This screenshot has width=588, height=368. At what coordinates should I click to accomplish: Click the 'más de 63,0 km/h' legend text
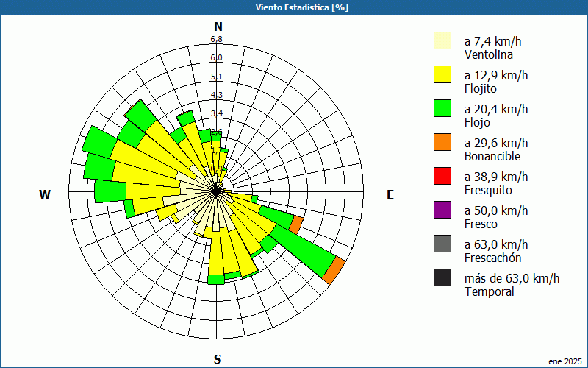tap(512, 278)
